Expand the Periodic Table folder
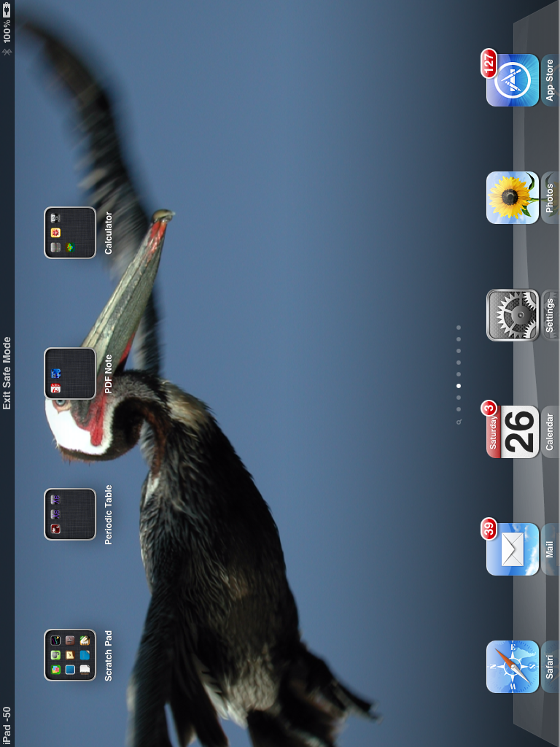This screenshot has height=747, width=560. 70,514
